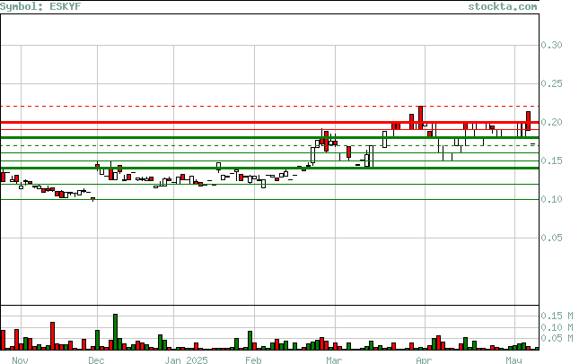588x364 pixels.
Task: Click the 0.05 price axis label
Action: point(551,238)
